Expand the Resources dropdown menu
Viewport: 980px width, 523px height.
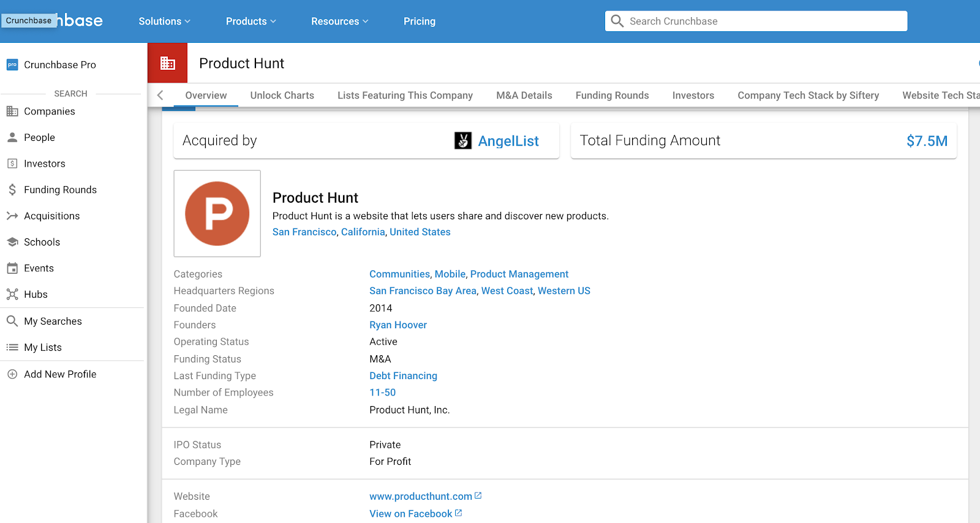coord(340,21)
